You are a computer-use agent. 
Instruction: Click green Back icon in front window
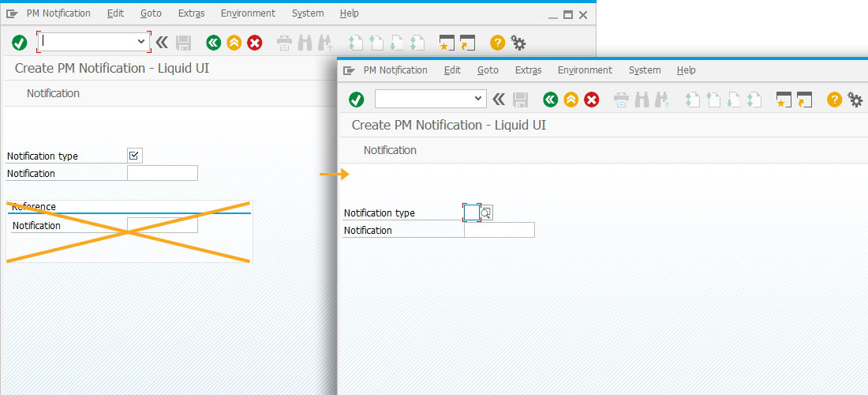click(550, 100)
